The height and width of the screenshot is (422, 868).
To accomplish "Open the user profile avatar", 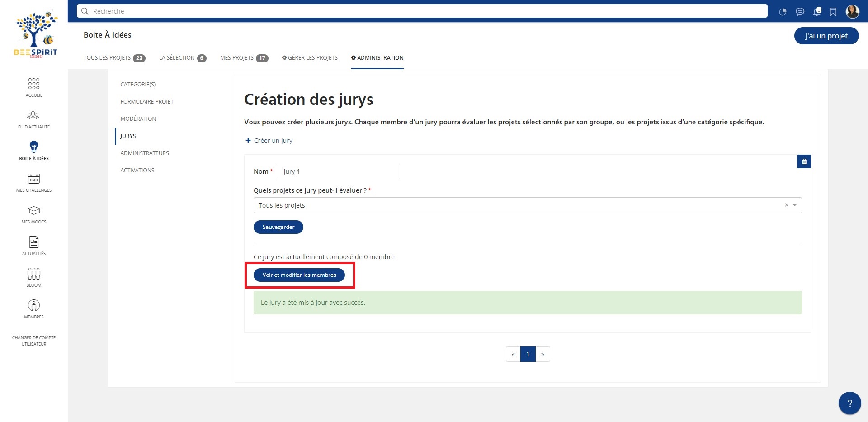I will coord(853,11).
